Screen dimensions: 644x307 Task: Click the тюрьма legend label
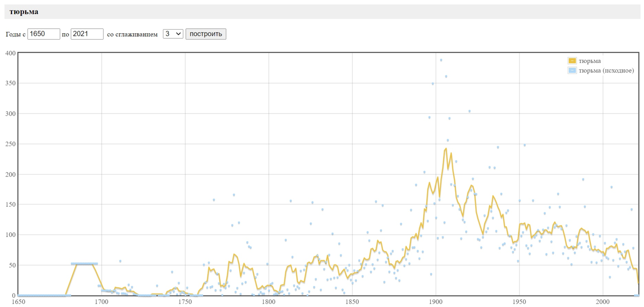[x=590, y=61]
